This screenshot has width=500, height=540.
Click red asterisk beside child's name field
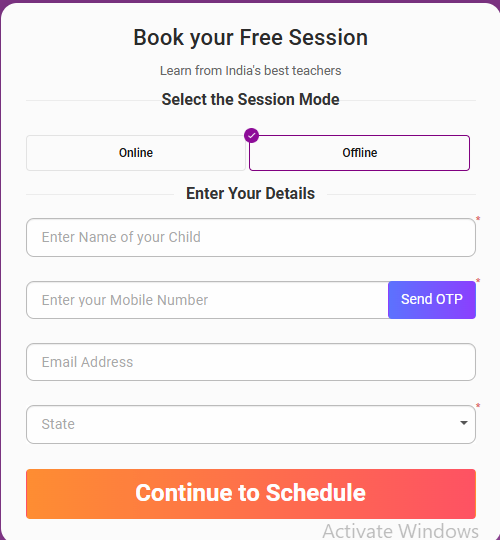(x=478, y=219)
